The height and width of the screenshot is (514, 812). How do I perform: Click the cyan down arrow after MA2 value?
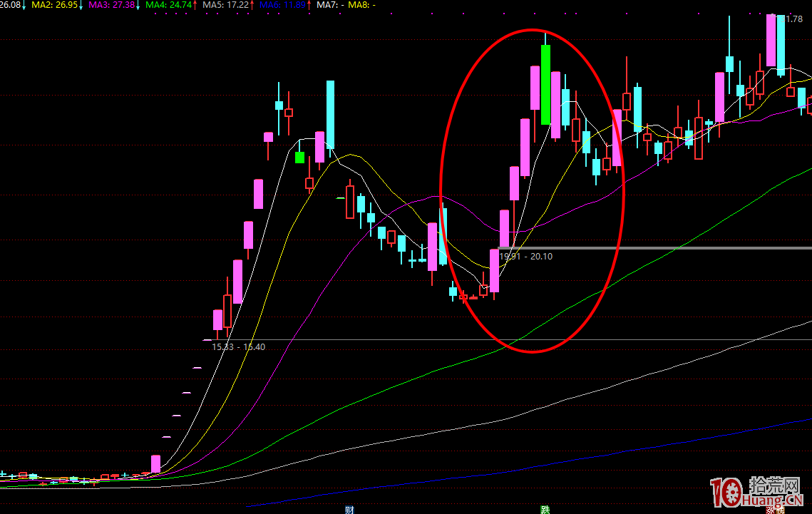tap(80, 5)
